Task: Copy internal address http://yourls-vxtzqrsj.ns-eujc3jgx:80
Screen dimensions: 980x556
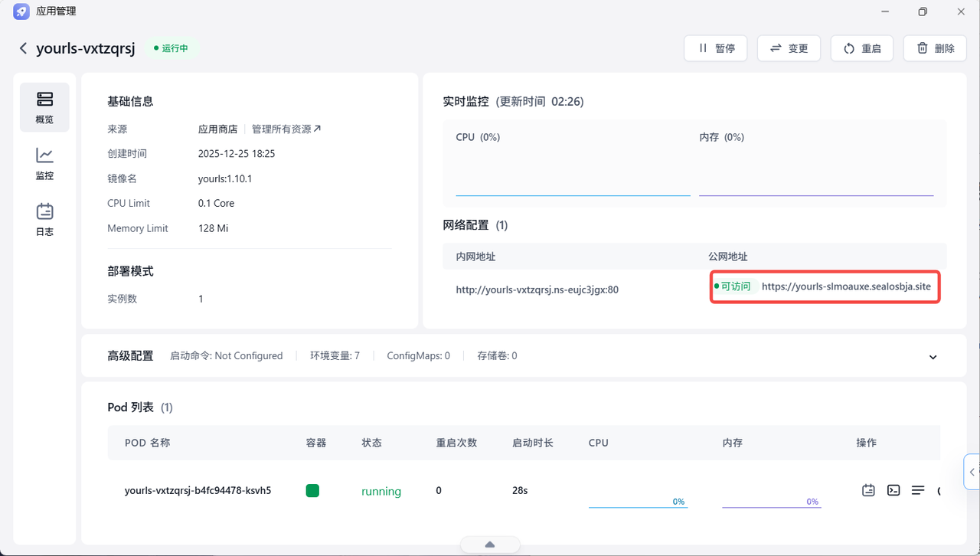Action: 537,290
